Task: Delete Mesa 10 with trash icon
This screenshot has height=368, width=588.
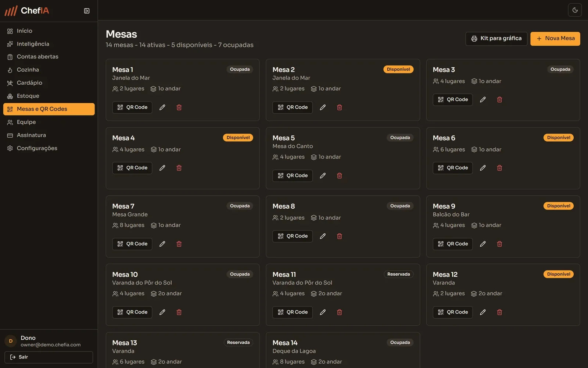Action: [179, 312]
